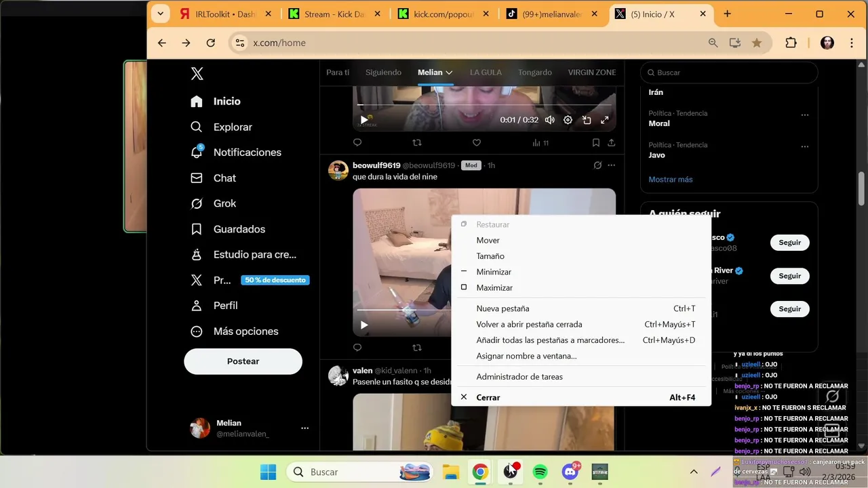Click the '50 % de descuento' Premium badge
868x488 pixels.
coord(275,280)
